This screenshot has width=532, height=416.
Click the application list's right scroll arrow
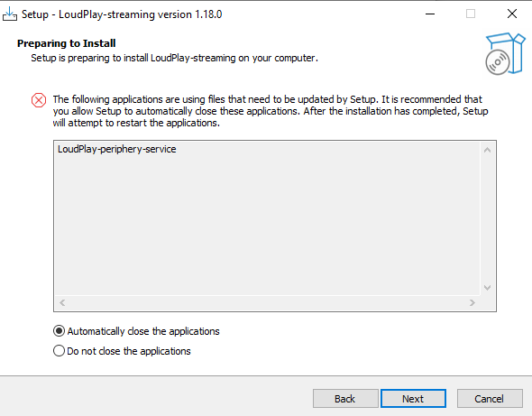click(472, 302)
